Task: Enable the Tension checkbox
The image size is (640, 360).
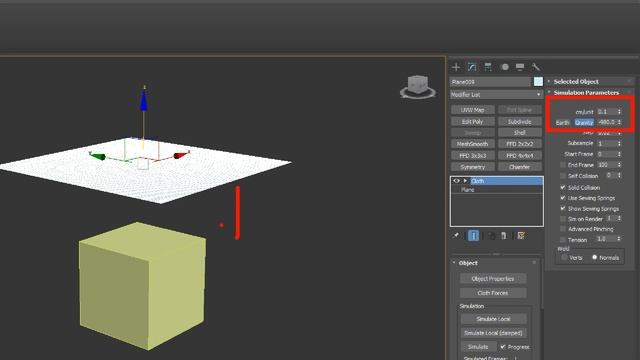Action: [x=563, y=240]
